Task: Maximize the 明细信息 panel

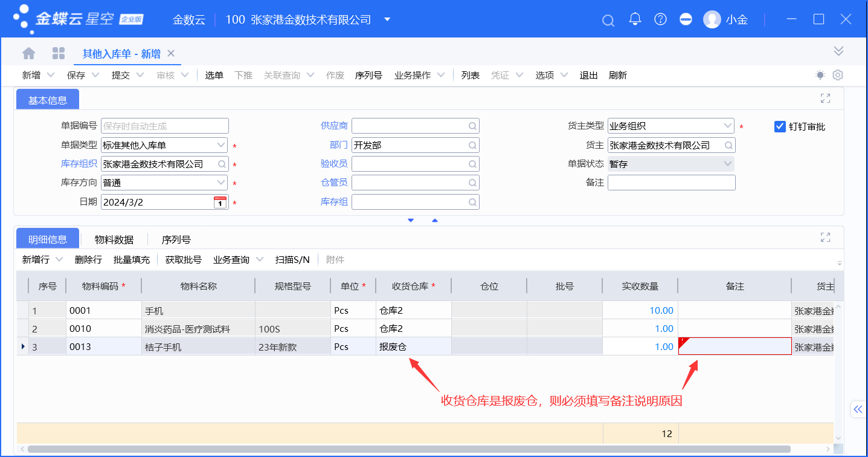Action: click(826, 238)
